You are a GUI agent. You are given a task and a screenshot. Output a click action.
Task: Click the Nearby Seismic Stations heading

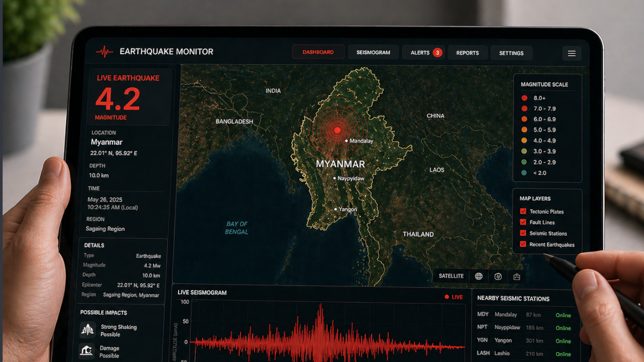513,299
